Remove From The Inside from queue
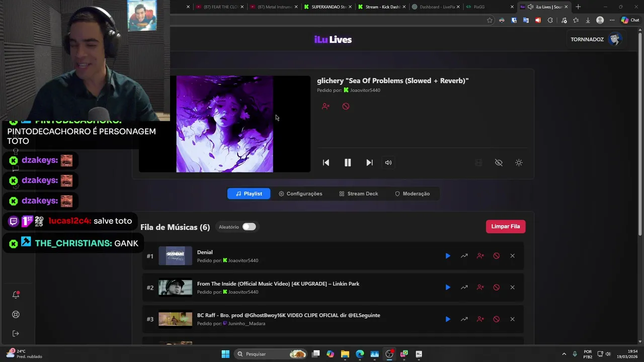Image resolution: width=644 pixels, height=362 pixels. pyautogui.click(x=512, y=288)
